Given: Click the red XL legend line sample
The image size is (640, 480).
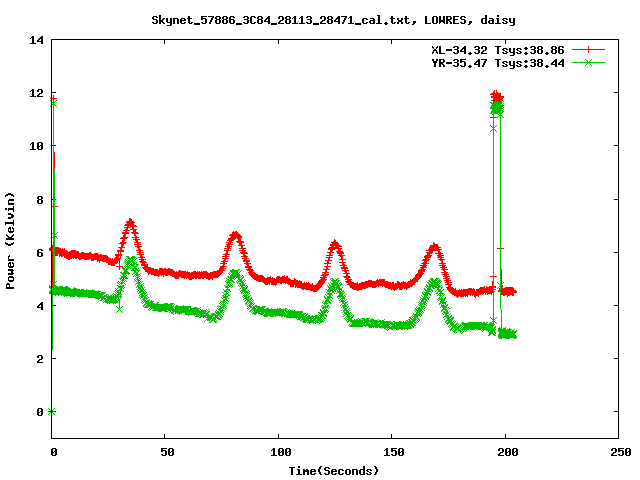Looking at the screenshot, I should pos(588,50).
